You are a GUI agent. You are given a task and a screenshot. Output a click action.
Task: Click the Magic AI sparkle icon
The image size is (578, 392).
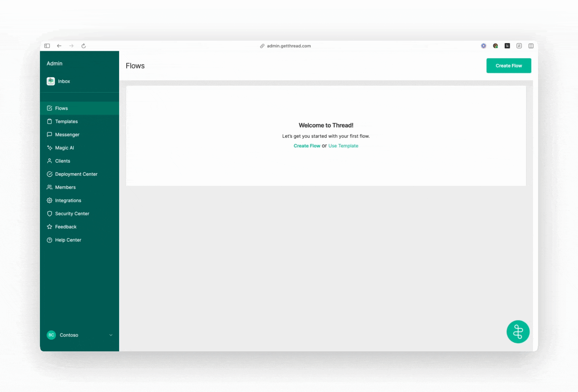coord(50,148)
